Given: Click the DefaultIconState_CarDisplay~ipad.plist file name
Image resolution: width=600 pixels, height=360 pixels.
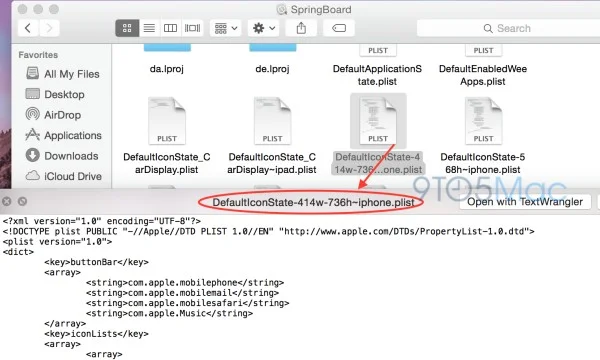Looking at the screenshot, I should pyautogui.click(x=272, y=163).
